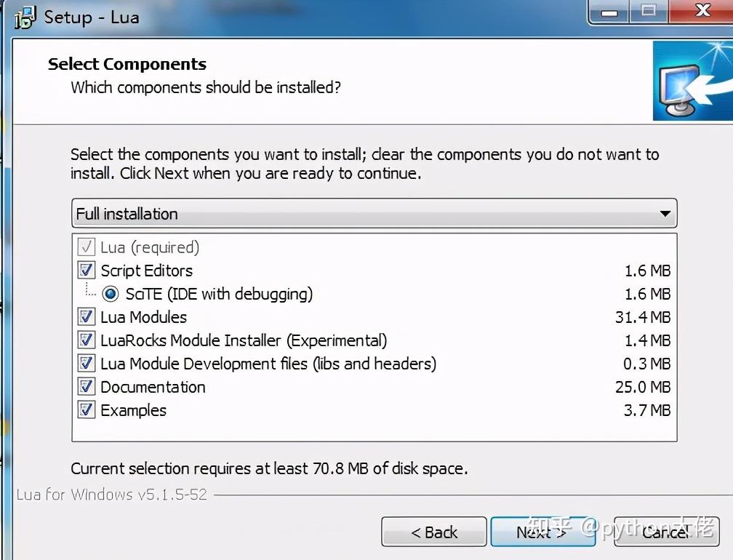Go back with the Back button
The image size is (733, 560).
(x=434, y=532)
